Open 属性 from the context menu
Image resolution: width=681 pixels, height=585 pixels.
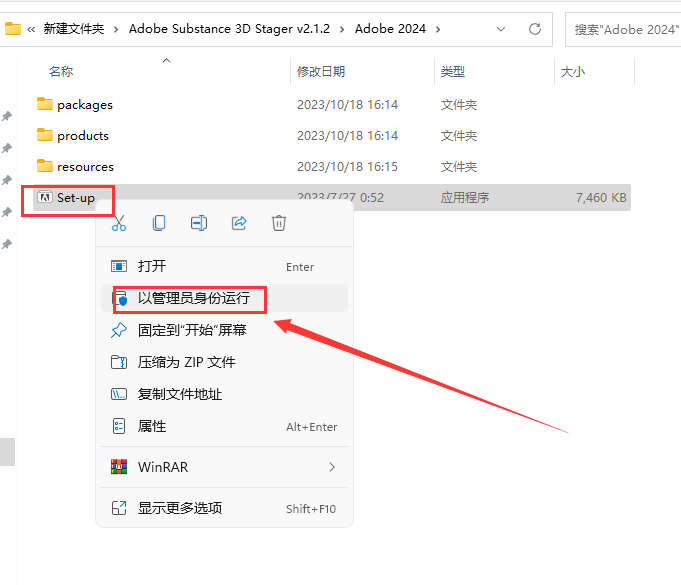[x=224, y=426]
